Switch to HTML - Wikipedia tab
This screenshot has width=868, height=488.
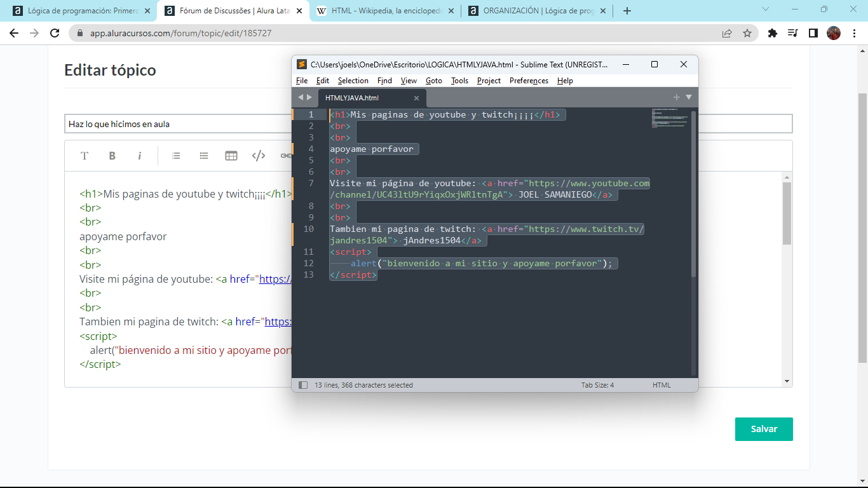click(384, 11)
